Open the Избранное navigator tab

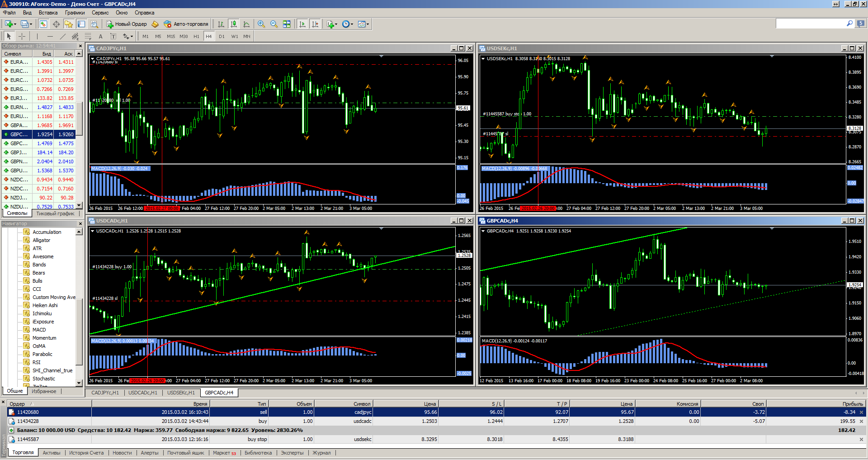point(44,391)
